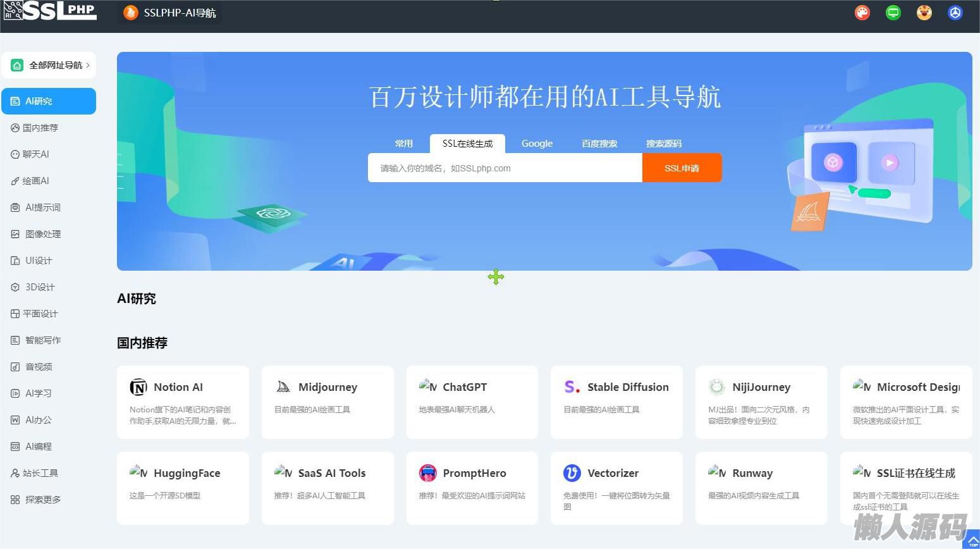The height and width of the screenshot is (549, 980).
Task: Click the SSLPHP logo in the header
Action: (50, 11)
